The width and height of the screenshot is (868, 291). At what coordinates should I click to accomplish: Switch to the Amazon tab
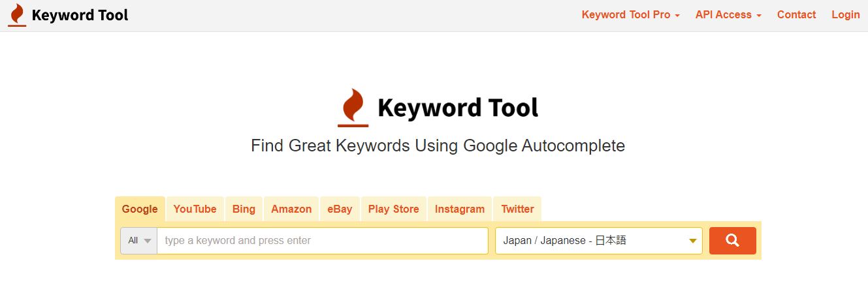[291, 209]
